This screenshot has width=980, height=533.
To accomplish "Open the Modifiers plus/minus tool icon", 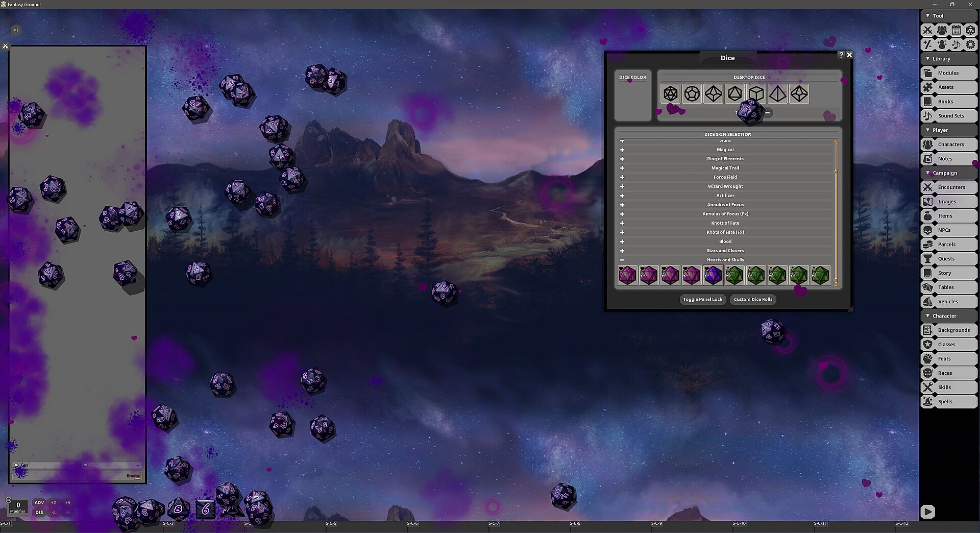I will 927,44.
